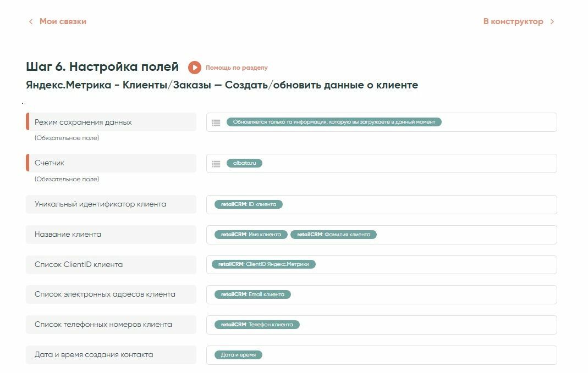
Task: Click the retailCRM: Email клиента tag
Action: click(x=252, y=294)
